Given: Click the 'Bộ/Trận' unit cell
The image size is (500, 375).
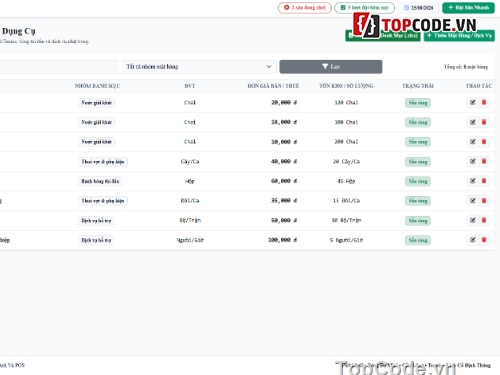Looking at the screenshot, I should [190, 220].
